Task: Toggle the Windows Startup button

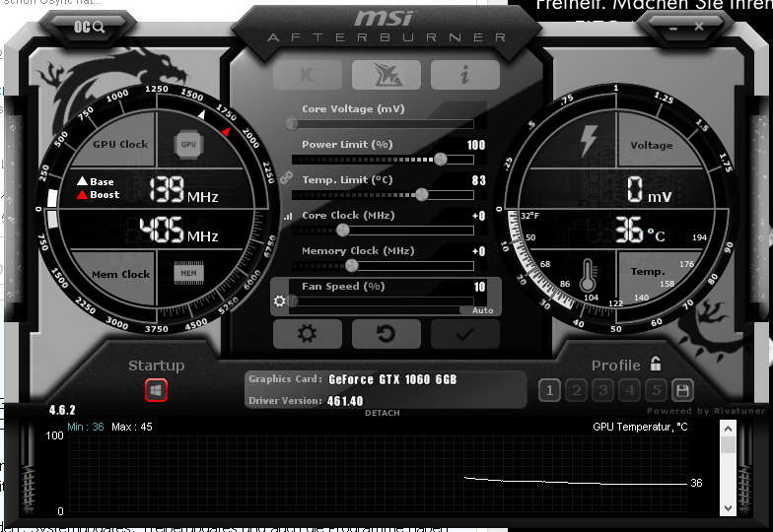Action: 156,390
